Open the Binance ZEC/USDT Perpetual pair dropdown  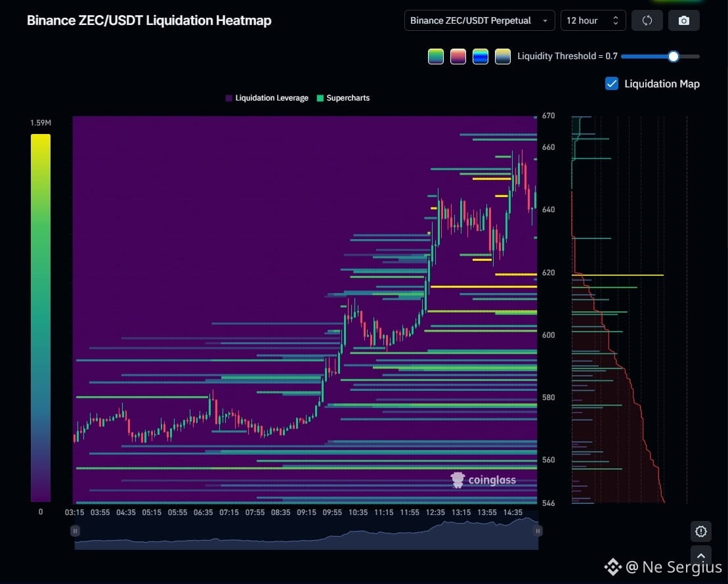(x=479, y=20)
